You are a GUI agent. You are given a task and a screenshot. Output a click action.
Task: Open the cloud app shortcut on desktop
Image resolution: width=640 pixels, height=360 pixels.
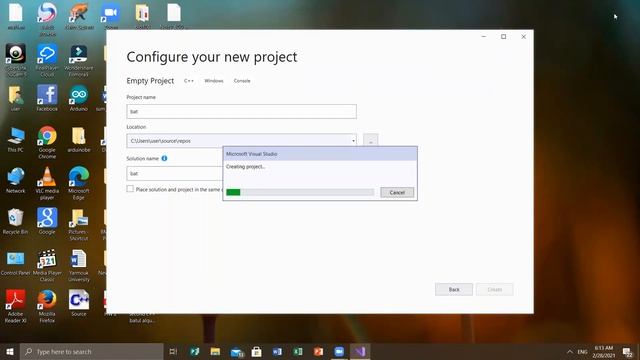47,60
